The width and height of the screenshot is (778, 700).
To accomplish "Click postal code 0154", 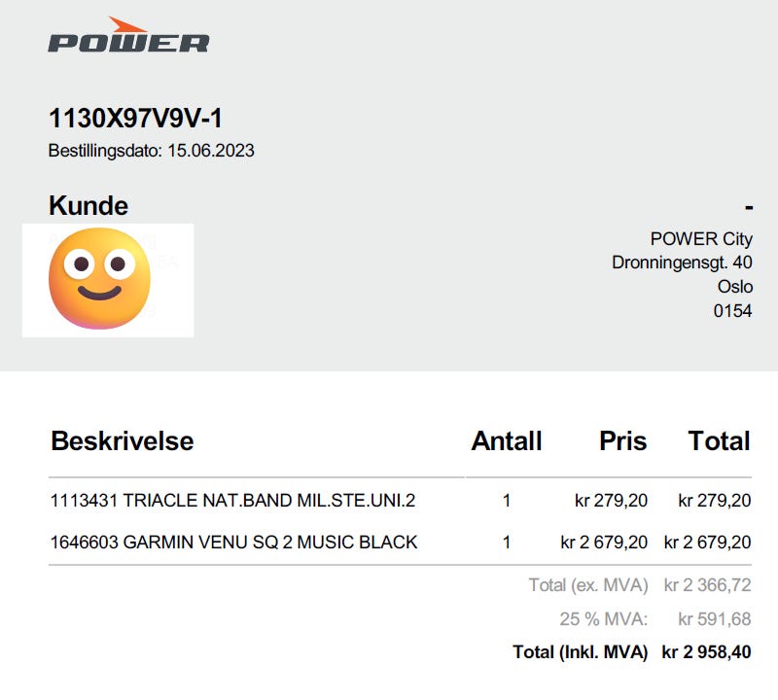I will point(732,311).
